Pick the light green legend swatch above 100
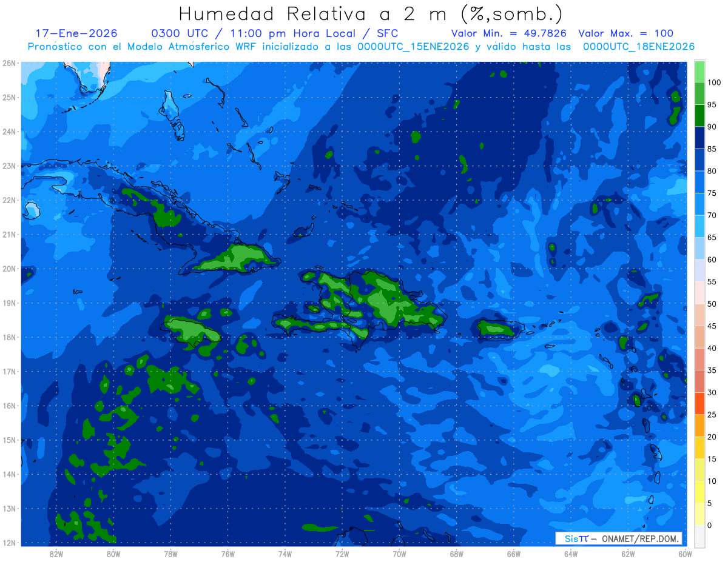 (699, 72)
